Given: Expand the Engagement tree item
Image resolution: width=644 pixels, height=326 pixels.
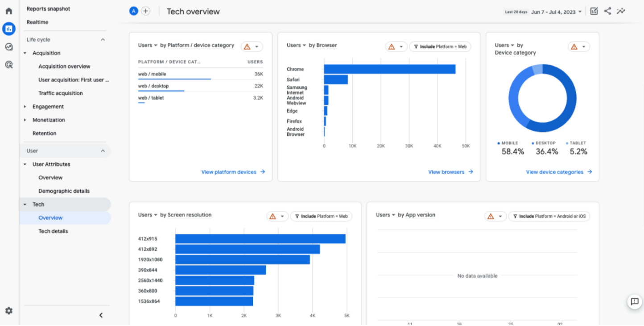Looking at the screenshot, I should (25, 107).
